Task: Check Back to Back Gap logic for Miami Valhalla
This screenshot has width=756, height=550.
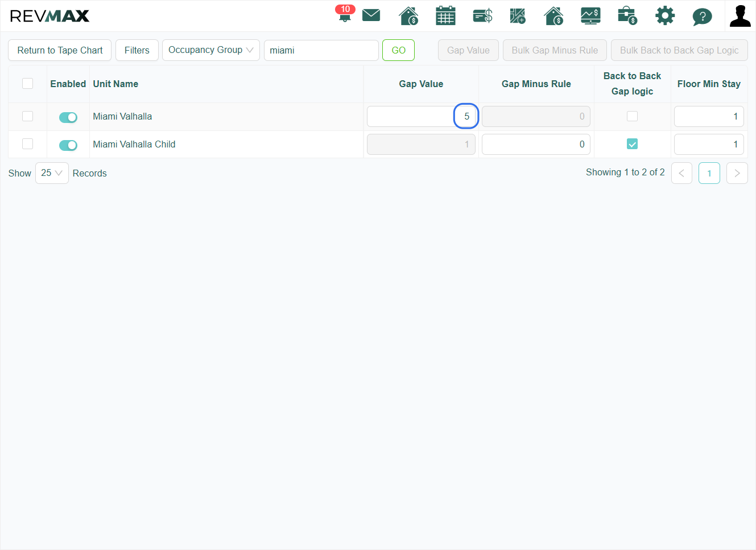Action: point(632,116)
